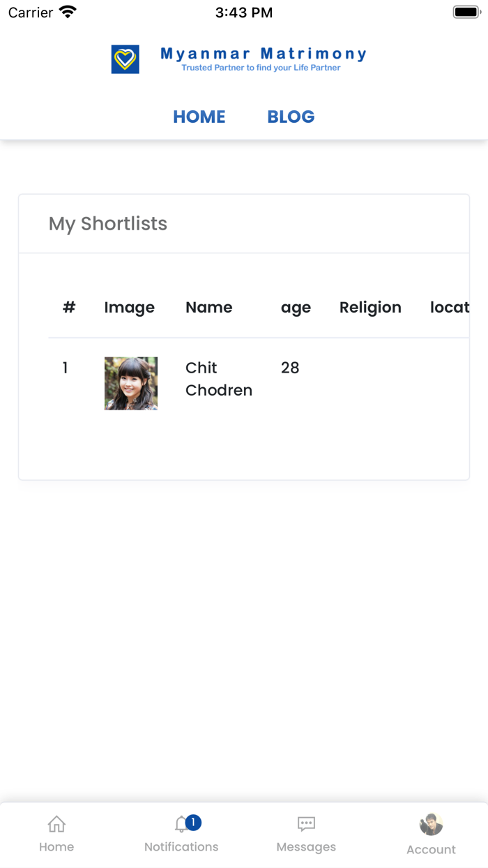Open Messages via chat bubble icon
The image size is (488, 868).
pyautogui.click(x=306, y=824)
